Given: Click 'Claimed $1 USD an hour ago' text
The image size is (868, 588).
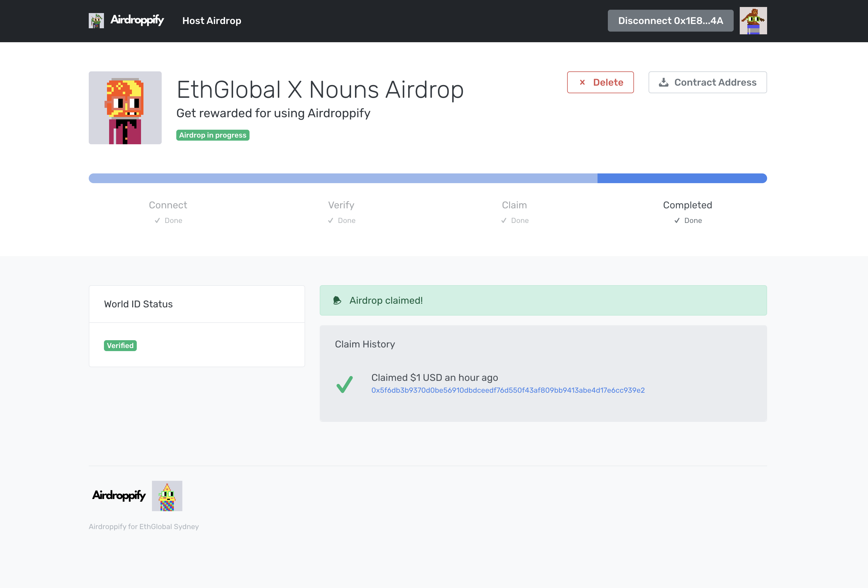Looking at the screenshot, I should click(x=434, y=378).
